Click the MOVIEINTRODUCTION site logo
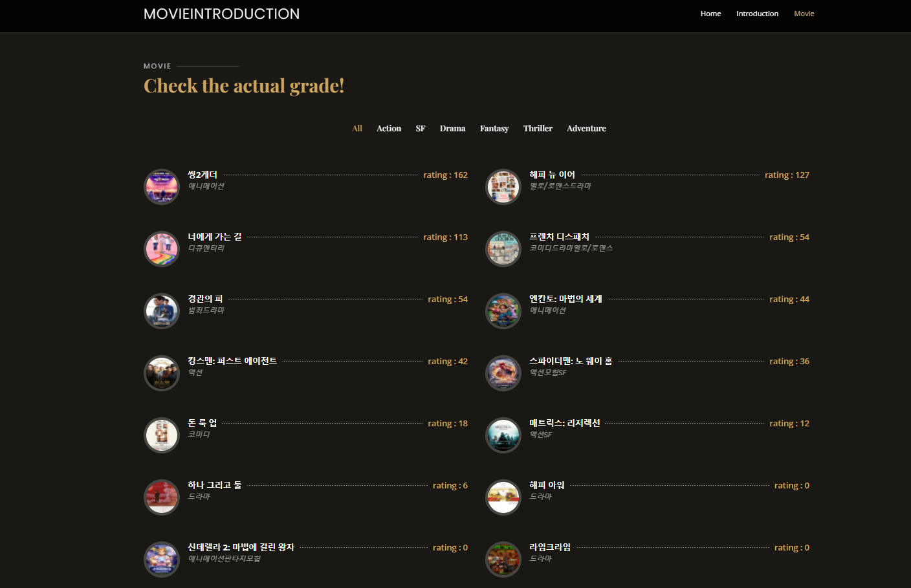 [222, 14]
